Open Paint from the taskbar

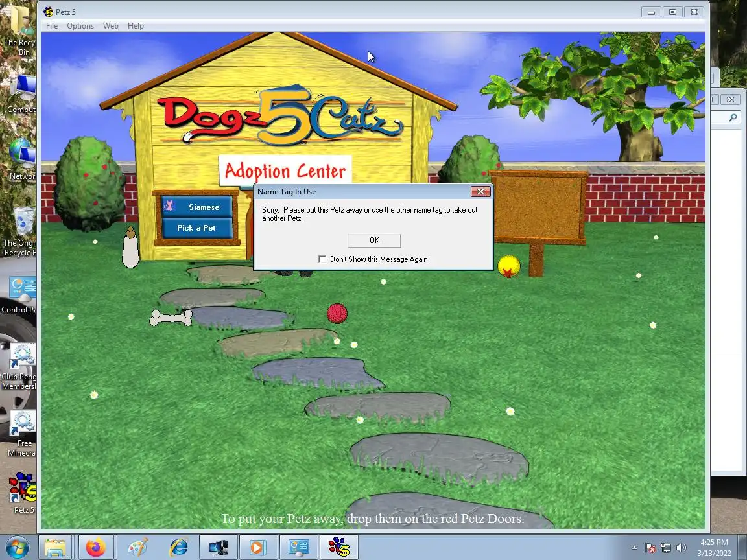pyautogui.click(x=138, y=548)
